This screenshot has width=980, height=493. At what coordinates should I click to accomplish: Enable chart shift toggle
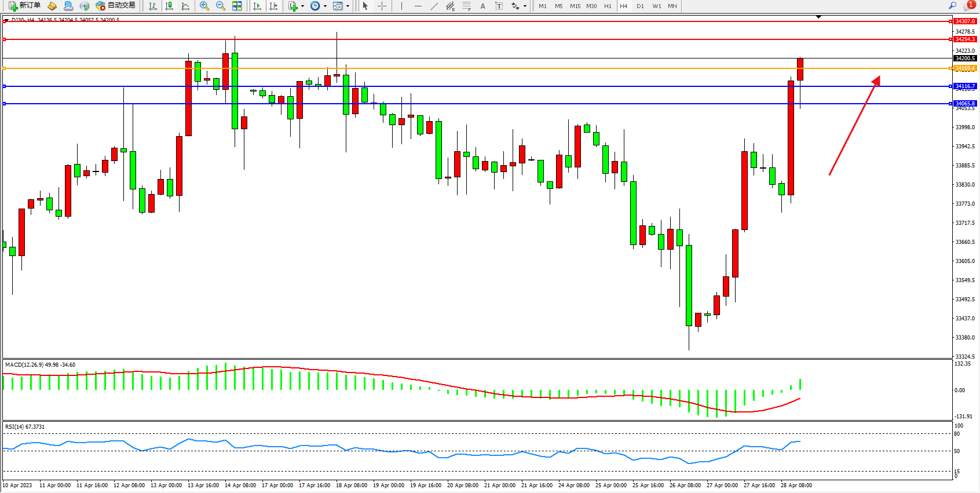pyautogui.click(x=273, y=6)
